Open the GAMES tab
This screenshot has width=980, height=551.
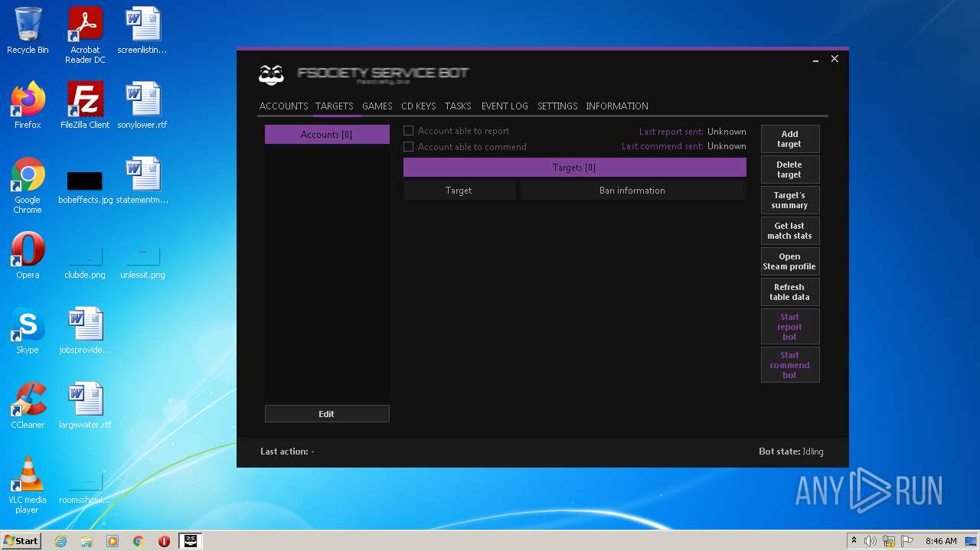377,106
